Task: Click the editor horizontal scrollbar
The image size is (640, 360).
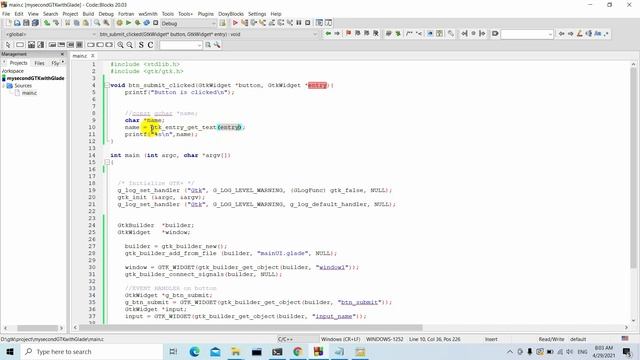Action: click(x=251, y=327)
